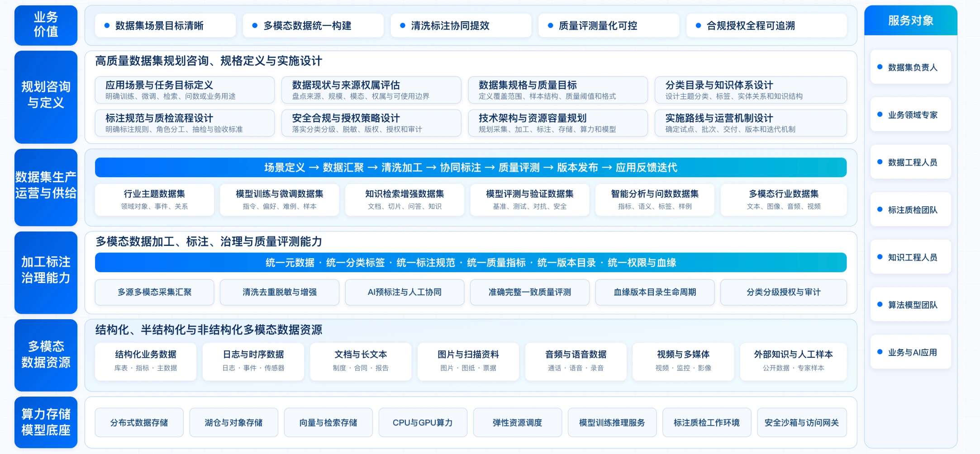Screen dimensions: 980x454
Task: Click the 模型训练与微调数据集 card
Action: click(280, 199)
